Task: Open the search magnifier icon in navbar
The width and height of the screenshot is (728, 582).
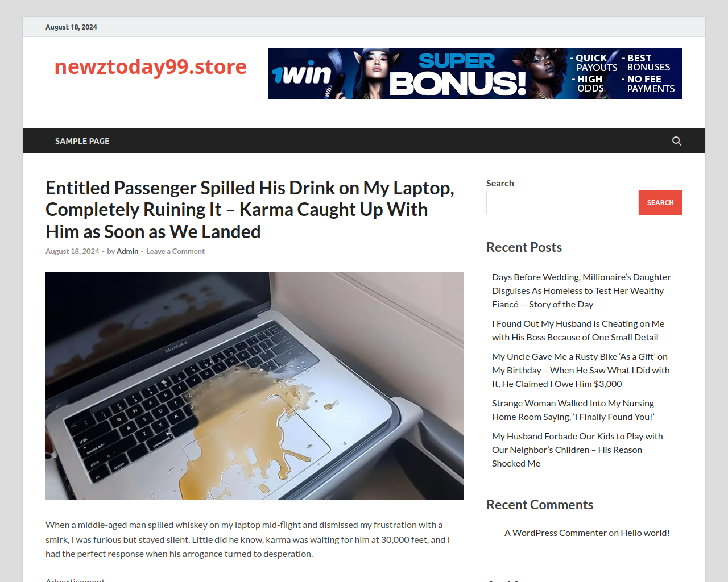Action: 676,141
